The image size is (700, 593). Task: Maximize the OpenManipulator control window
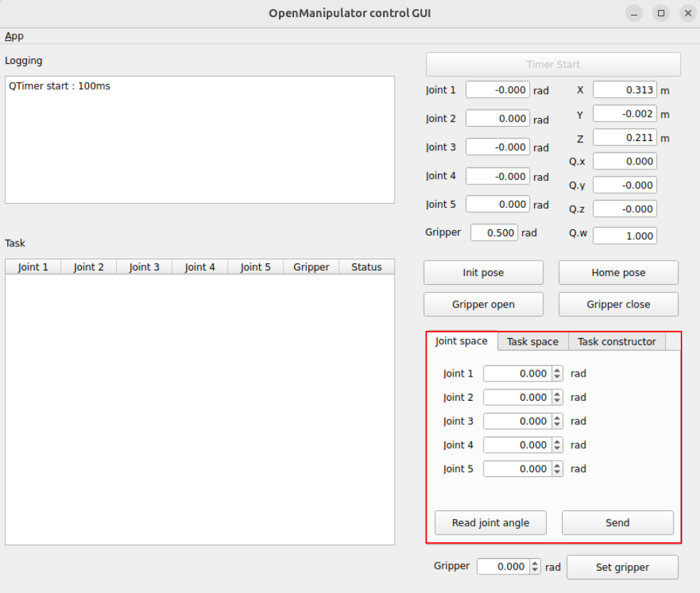coord(661,13)
